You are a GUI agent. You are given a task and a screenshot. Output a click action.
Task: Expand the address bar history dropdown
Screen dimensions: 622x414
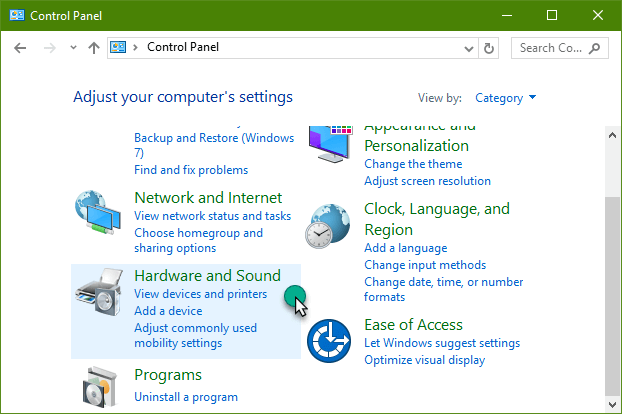pyautogui.click(x=469, y=48)
